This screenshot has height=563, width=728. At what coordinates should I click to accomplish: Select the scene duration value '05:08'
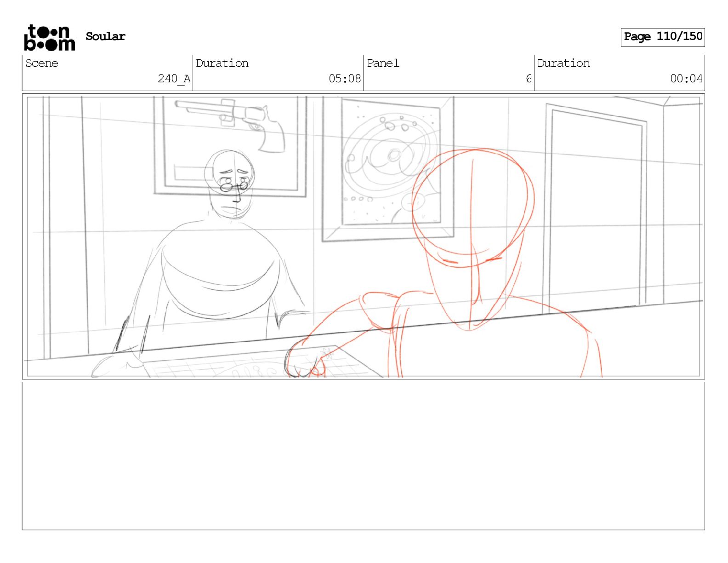(x=345, y=79)
